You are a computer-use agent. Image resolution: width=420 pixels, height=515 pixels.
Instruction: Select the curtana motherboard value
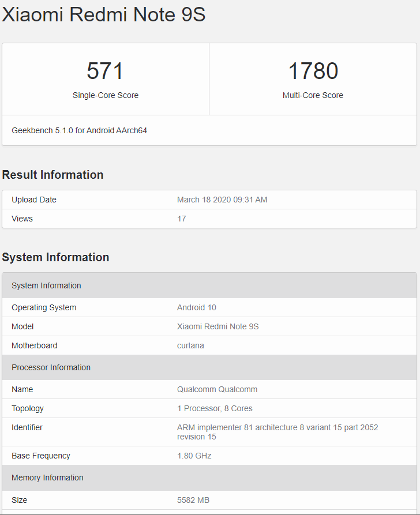190,345
